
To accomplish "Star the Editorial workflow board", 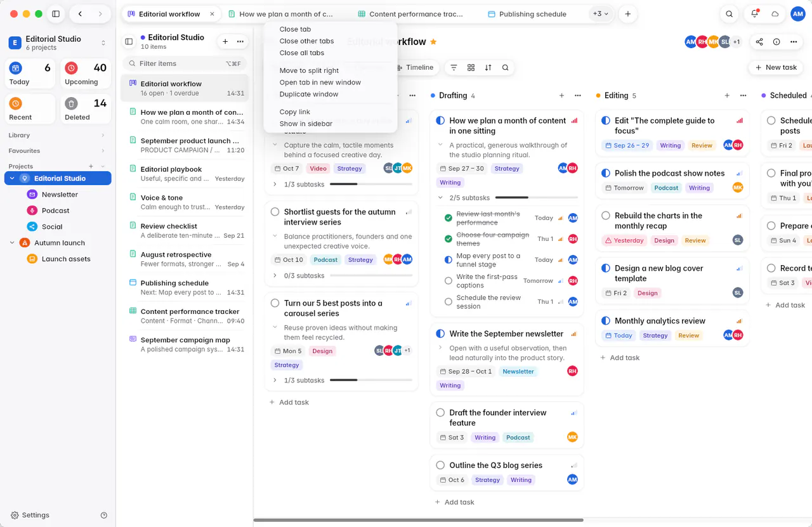I will click(433, 42).
